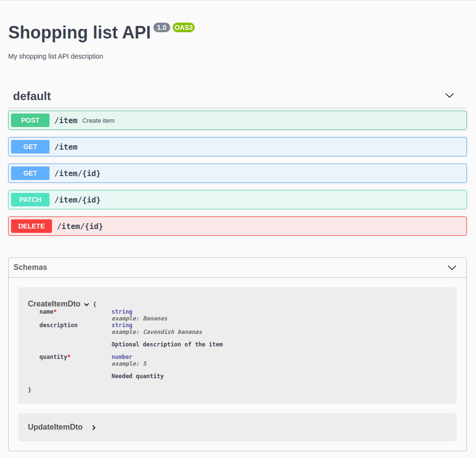
Task: Select the UpdateItemDto schema name
Action: pos(55,427)
